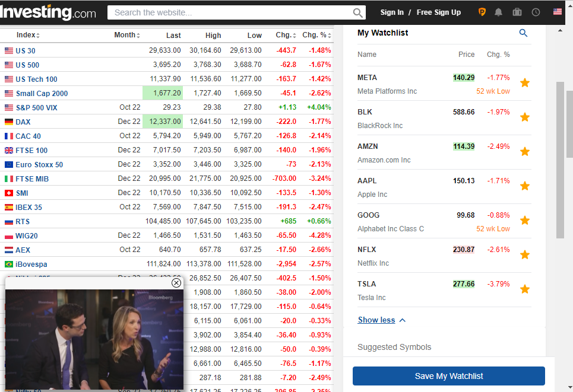Click Sign In link
The width and height of the screenshot is (573, 392).
(392, 12)
